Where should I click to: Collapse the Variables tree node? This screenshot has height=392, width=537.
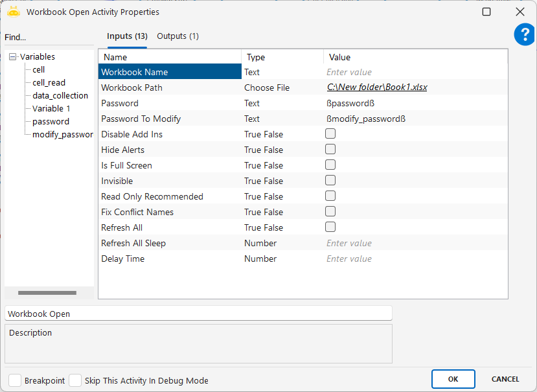tap(13, 57)
